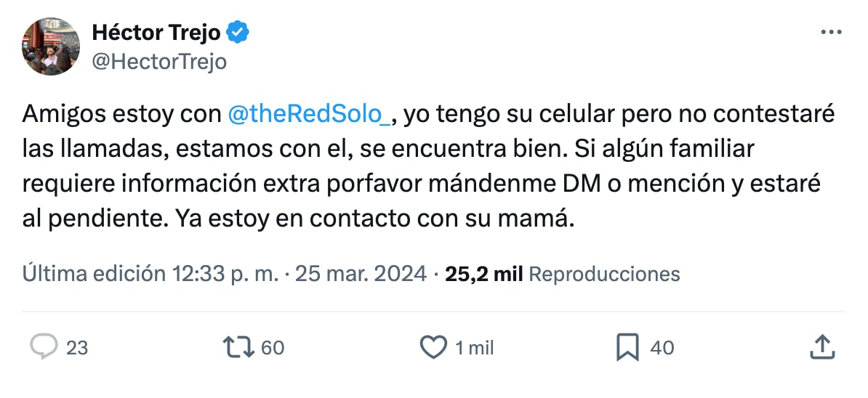Click the 12:33 p. m. timestamp
The height and width of the screenshot is (398, 868).
tap(226, 274)
